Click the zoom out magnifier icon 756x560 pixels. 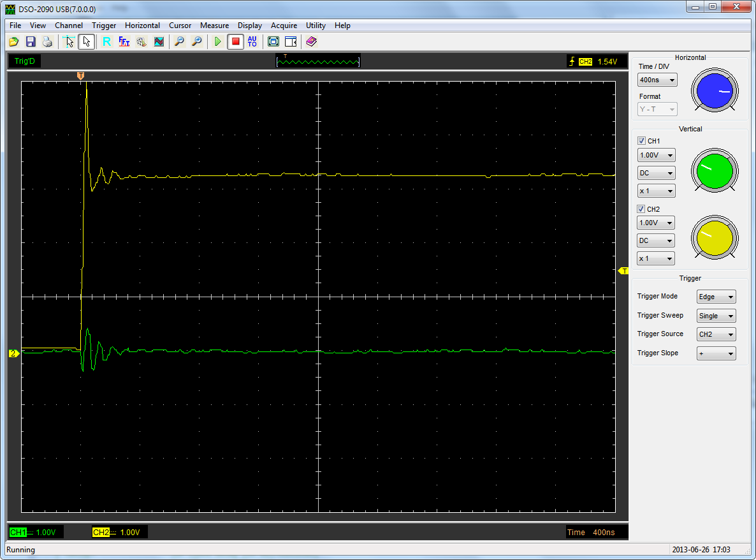pos(179,42)
